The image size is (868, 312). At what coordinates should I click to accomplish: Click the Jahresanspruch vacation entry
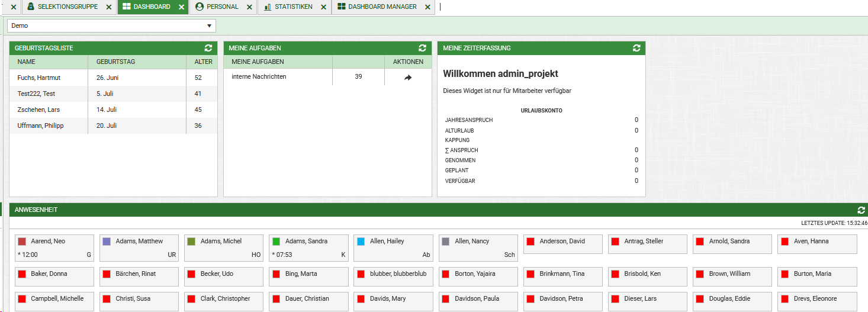click(x=542, y=120)
